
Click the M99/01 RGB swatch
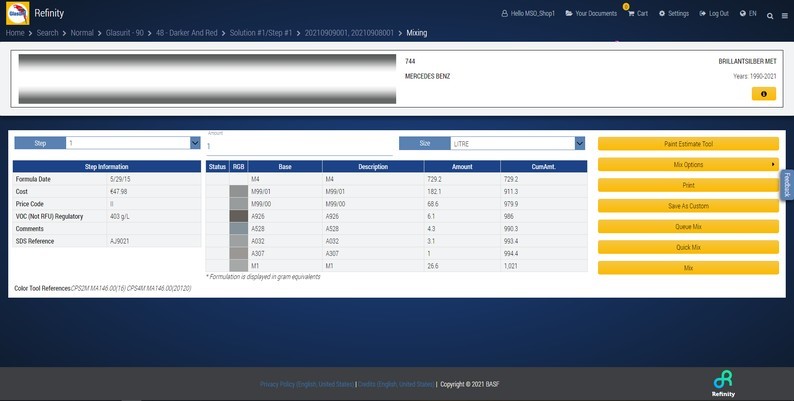coord(239,191)
